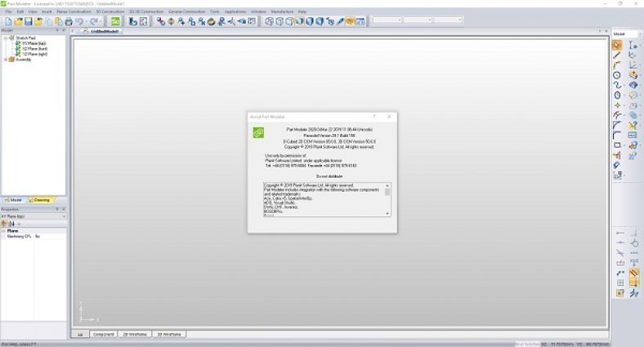Click the Paste clipboard icon
Screen dimensions: 644x347
pyautogui.click(x=58, y=21)
